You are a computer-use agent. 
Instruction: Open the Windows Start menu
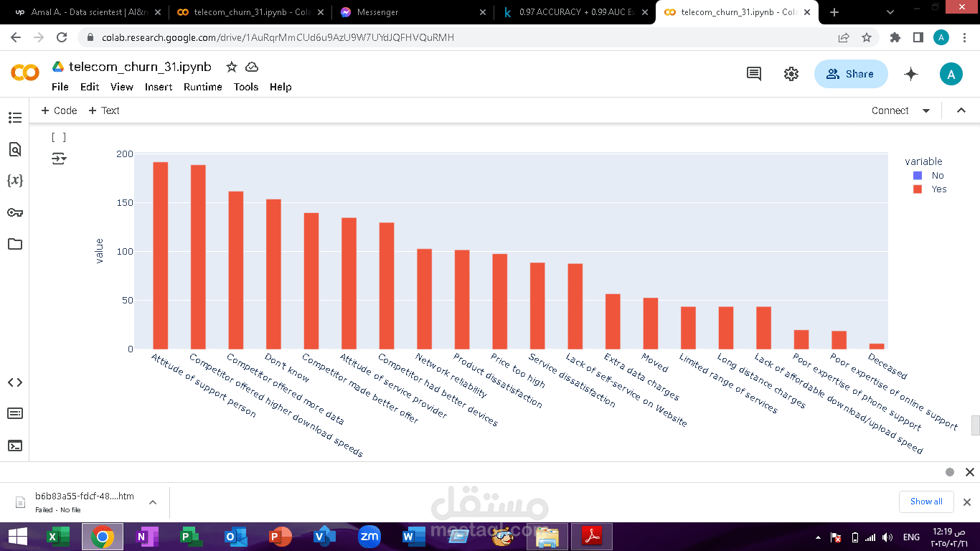click(17, 537)
